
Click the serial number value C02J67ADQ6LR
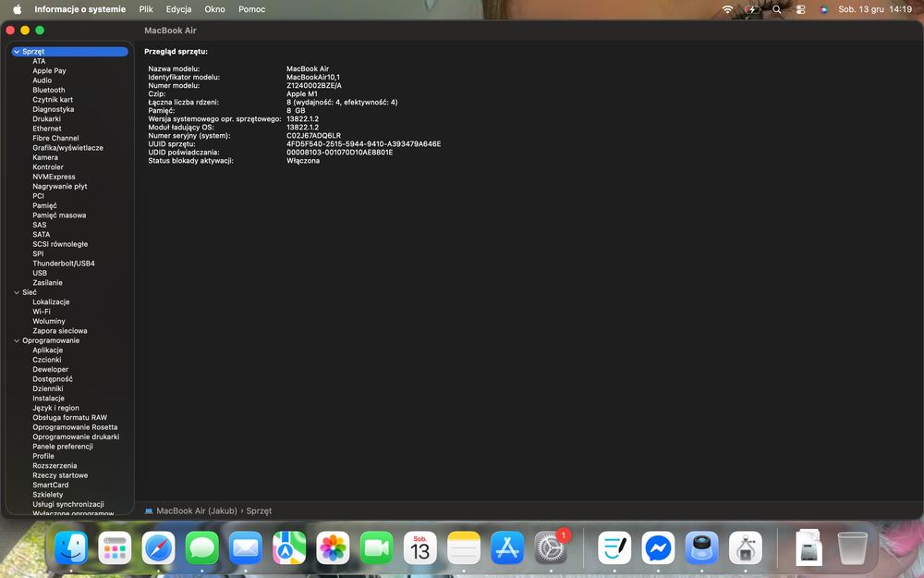coord(313,136)
